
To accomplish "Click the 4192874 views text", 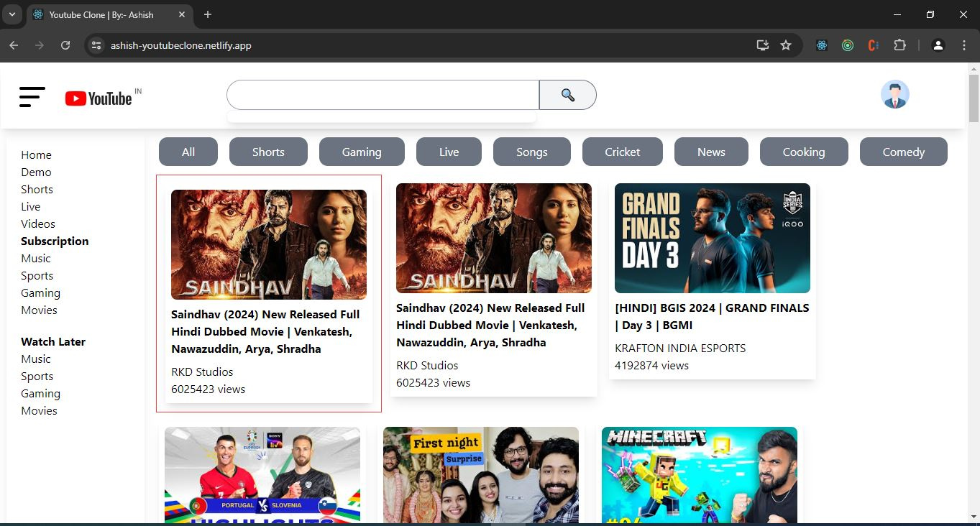I will click(651, 365).
